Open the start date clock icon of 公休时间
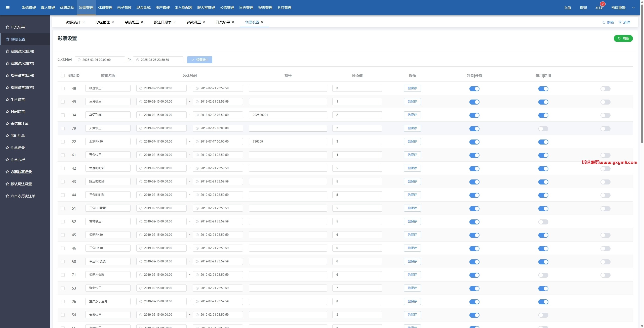Screen dimensions: 644x328 tap(79, 60)
